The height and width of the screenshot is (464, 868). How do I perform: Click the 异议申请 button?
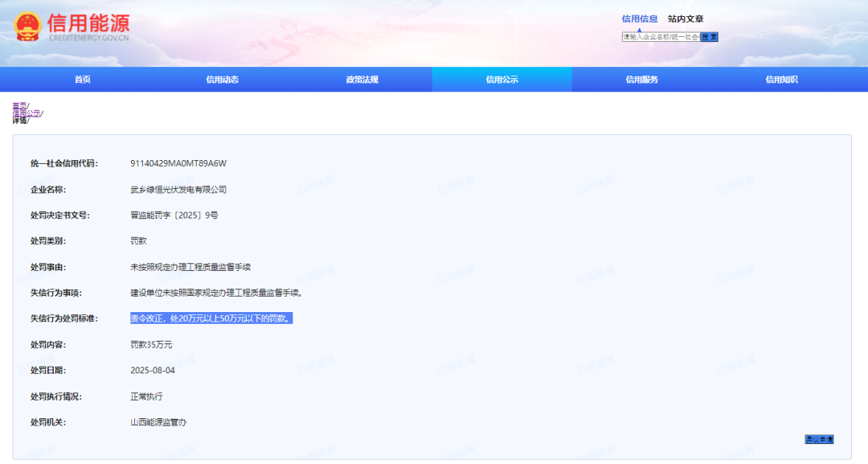click(819, 439)
